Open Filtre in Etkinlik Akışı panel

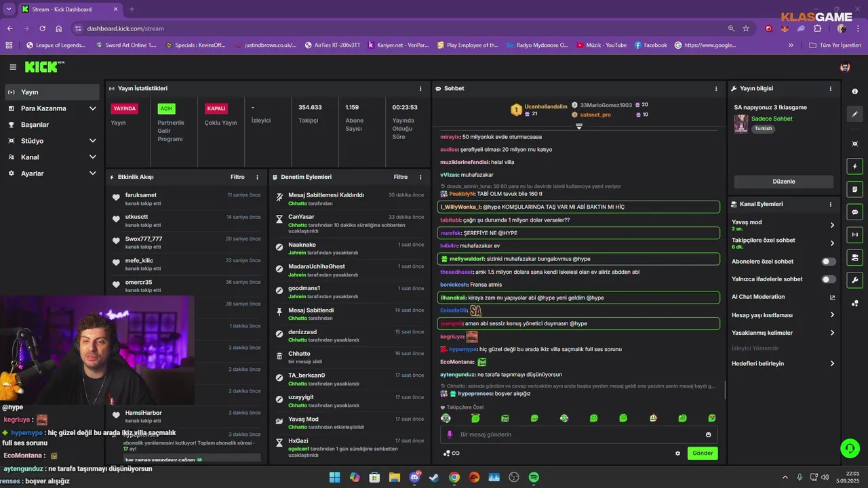[x=237, y=177]
